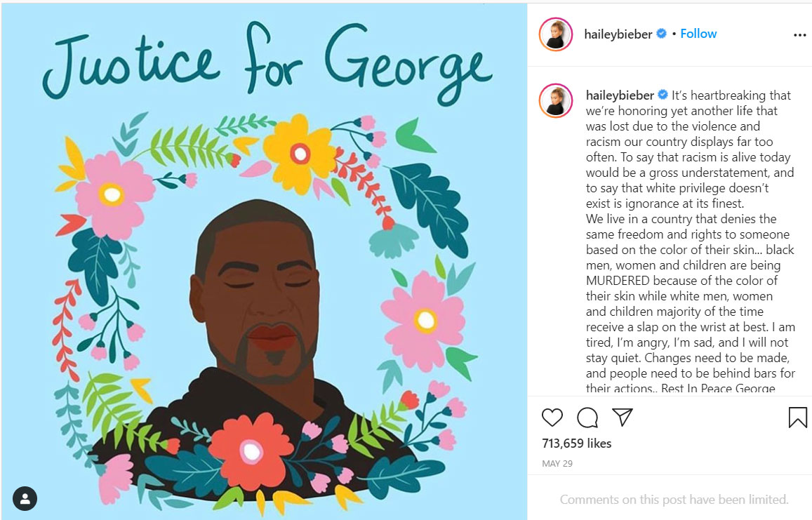Follow haileybieber

[698, 34]
